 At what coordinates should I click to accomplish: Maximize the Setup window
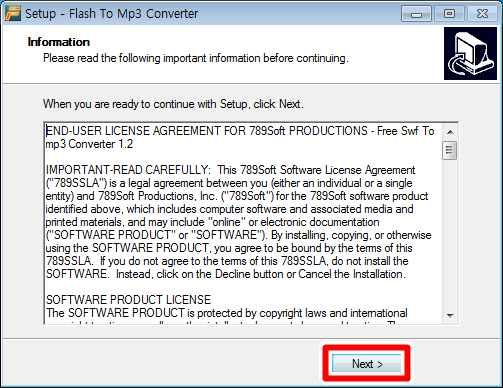pos(449,14)
